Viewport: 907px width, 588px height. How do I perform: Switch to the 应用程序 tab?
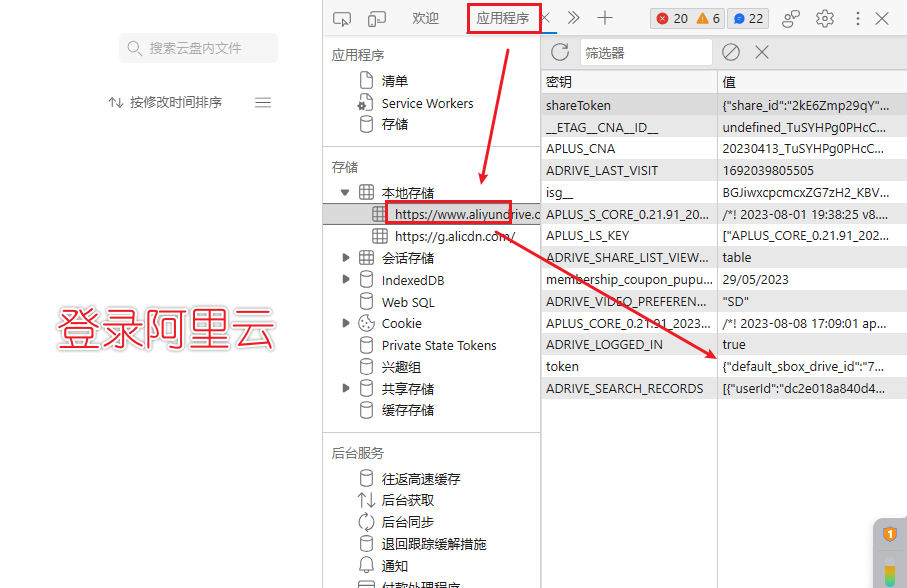point(503,19)
